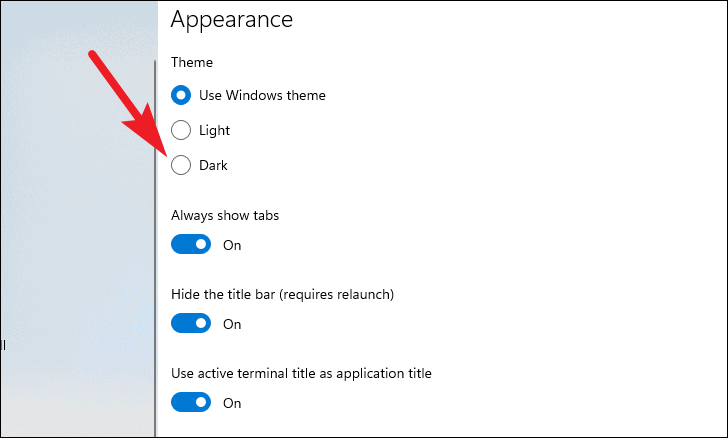The height and width of the screenshot is (438, 728).
Task: Click the 'Dark' option label text
Action: pos(213,165)
